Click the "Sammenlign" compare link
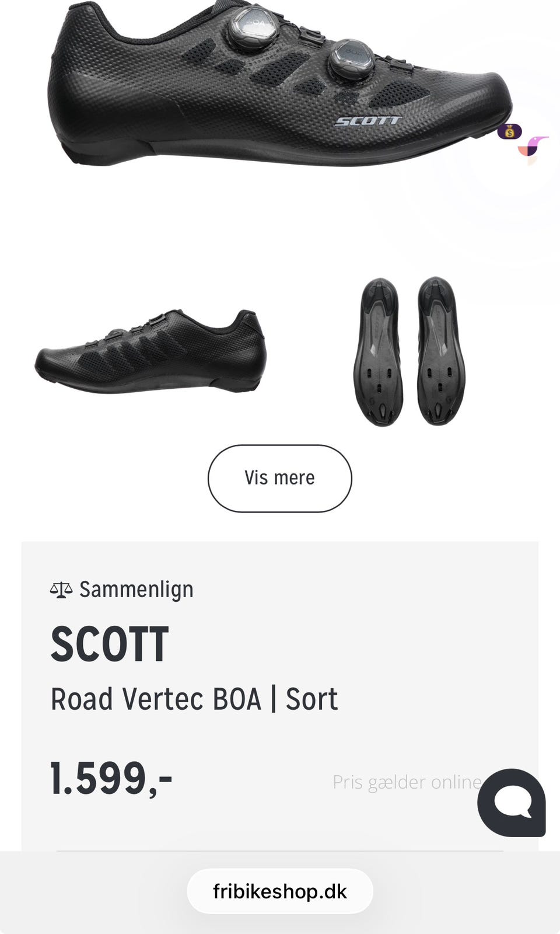 tap(136, 590)
